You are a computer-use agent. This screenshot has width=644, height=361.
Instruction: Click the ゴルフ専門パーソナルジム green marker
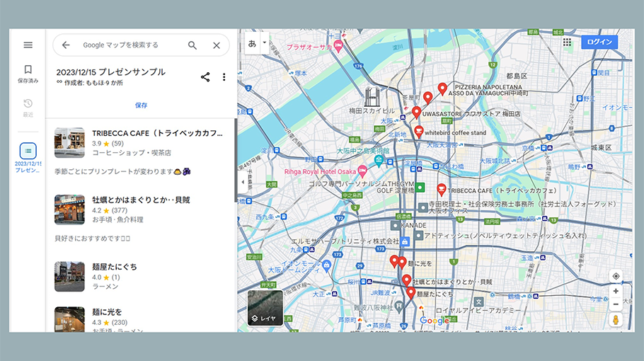coord(420,188)
